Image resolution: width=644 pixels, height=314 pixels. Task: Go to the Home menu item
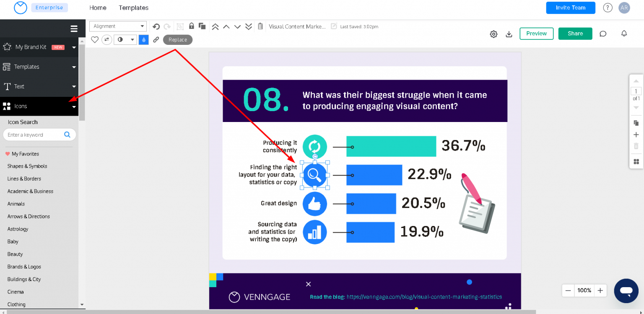[98, 8]
